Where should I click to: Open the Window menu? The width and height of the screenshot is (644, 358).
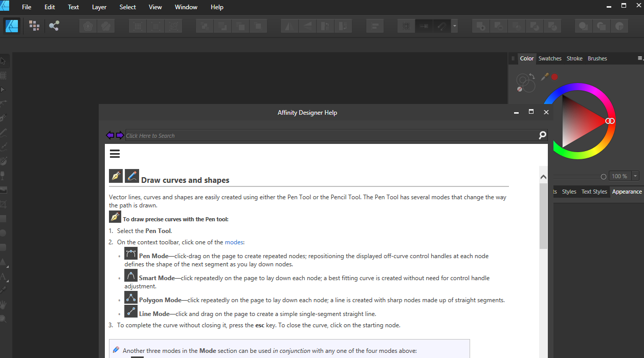coord(186,7)
